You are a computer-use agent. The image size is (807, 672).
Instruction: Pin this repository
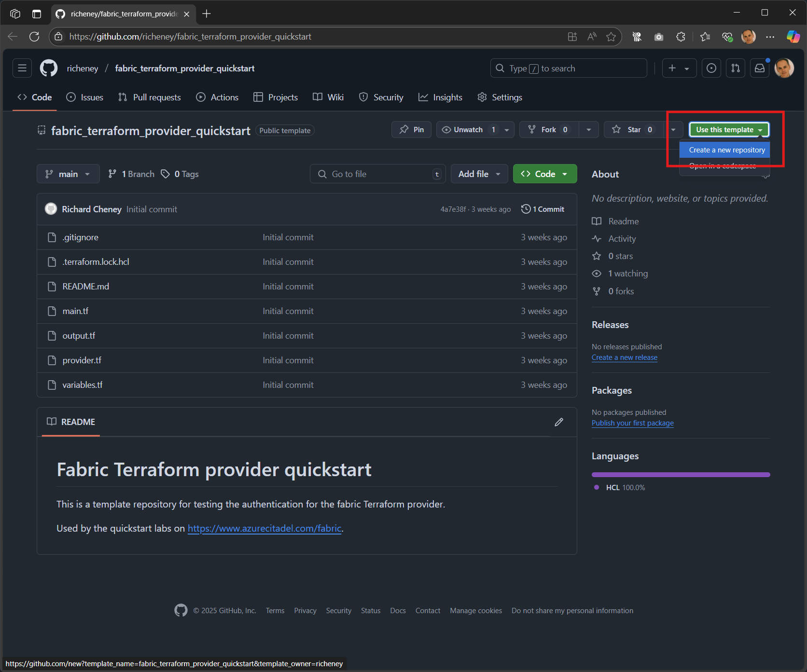point(411,129)
